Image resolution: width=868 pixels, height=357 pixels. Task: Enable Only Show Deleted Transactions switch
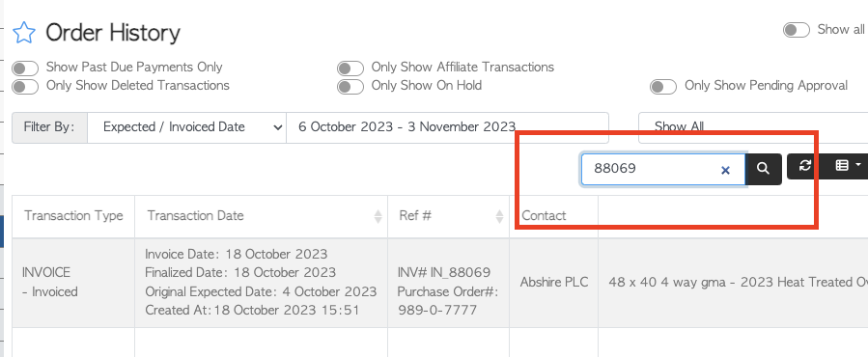25,87
